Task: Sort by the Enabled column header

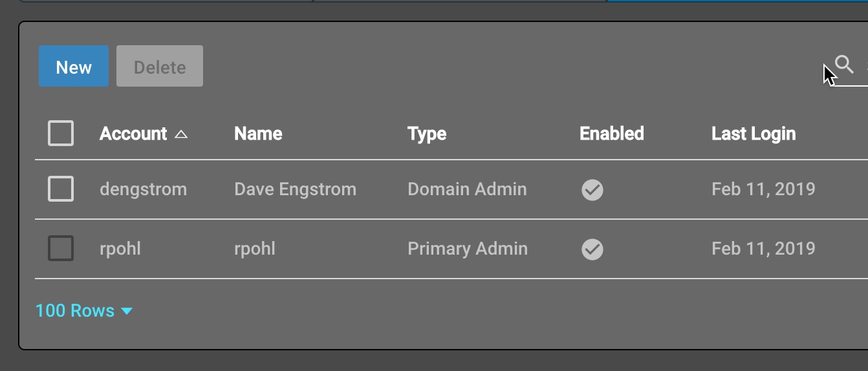Action: (x=611, y=134)
